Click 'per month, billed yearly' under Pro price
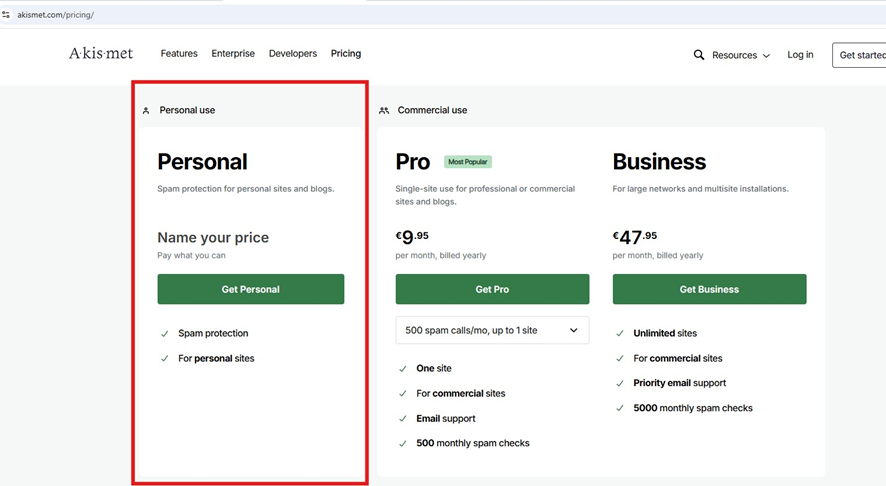The height and width of the screenshot is (486, 886). coord(441,255)
